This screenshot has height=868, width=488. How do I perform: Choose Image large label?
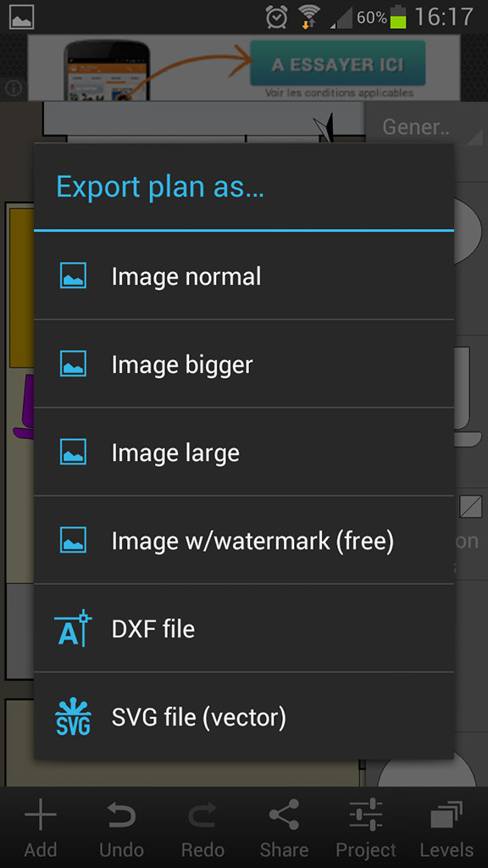(175, 453)
